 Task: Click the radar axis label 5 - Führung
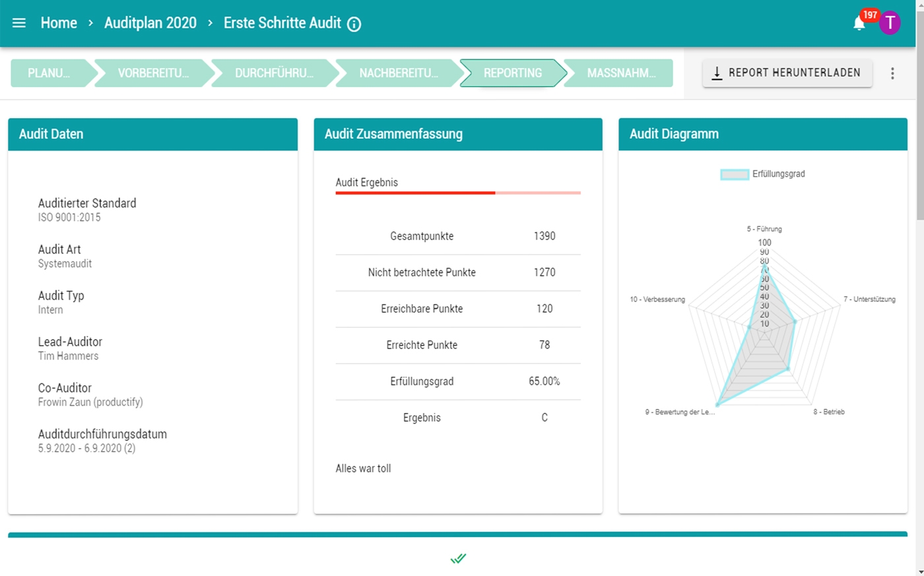[764, 229]
